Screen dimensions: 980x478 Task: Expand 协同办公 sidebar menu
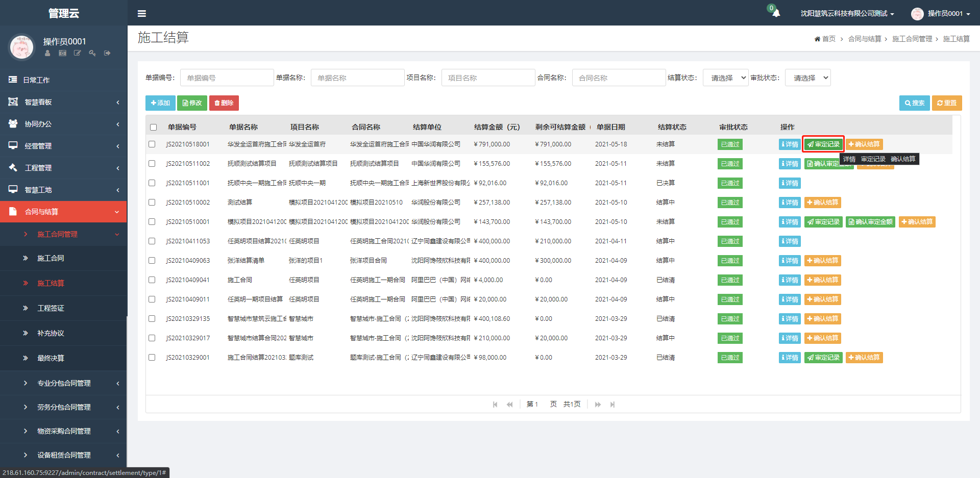point(63,124)
